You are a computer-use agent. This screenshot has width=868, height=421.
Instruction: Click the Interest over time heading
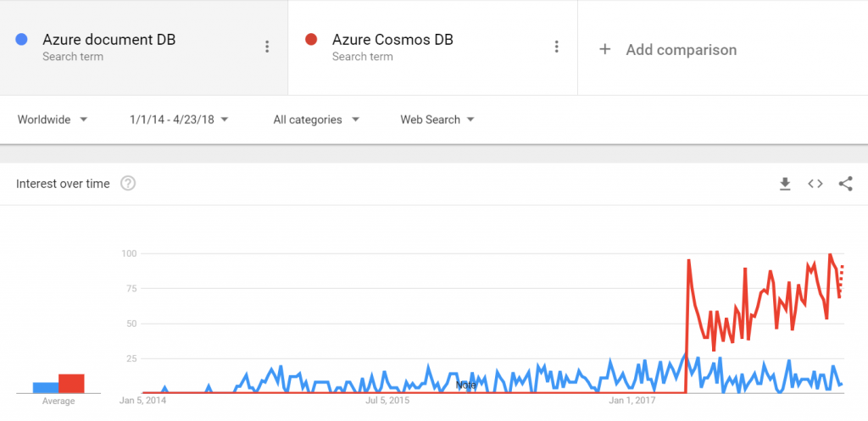click(x=63, y=184)
